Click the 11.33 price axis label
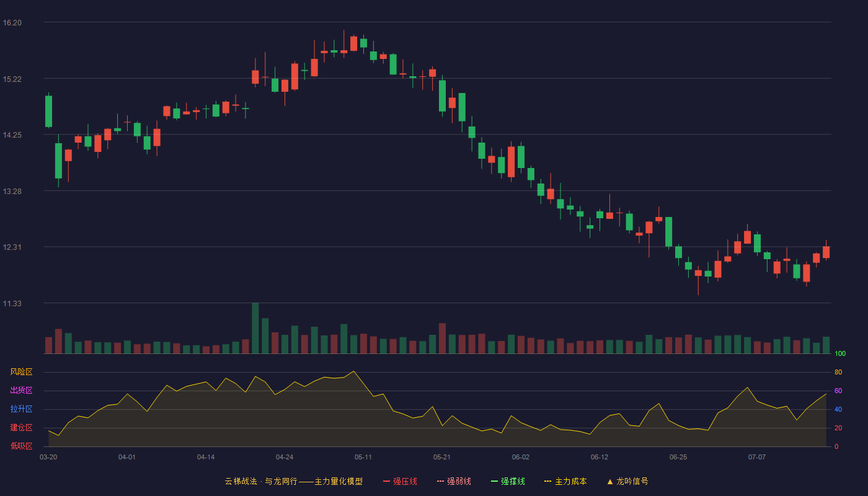Screen dimensions: 868x496 12,304
